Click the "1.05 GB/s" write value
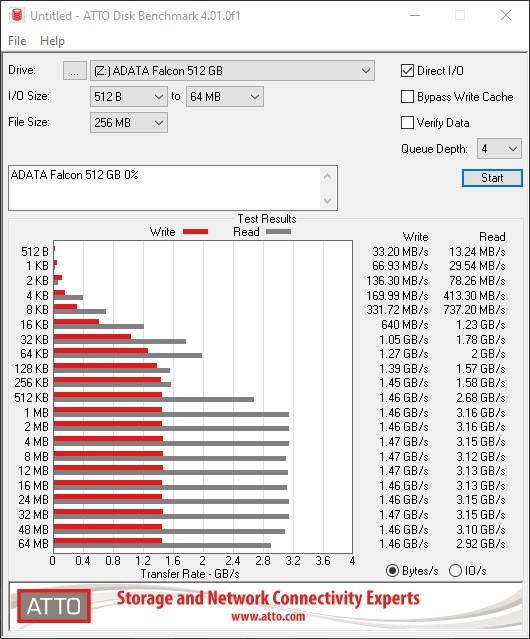This screenshot has width=530, height=639. [404, 339]
